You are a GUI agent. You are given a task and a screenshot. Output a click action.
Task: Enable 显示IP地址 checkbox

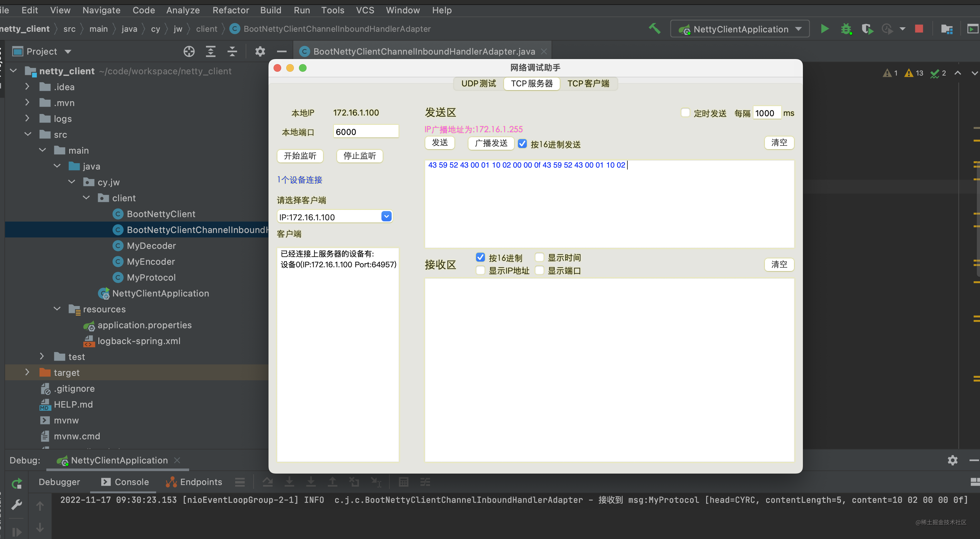coord(480,270)
